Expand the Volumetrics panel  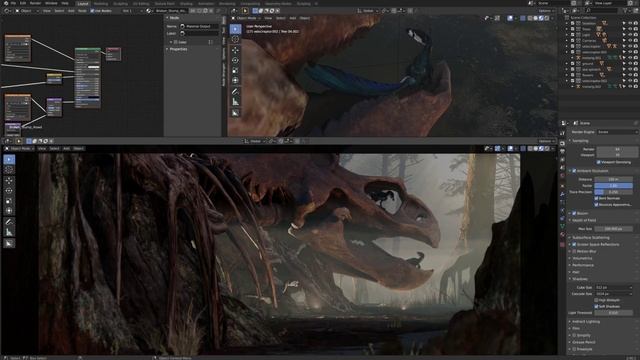[581, 258]
